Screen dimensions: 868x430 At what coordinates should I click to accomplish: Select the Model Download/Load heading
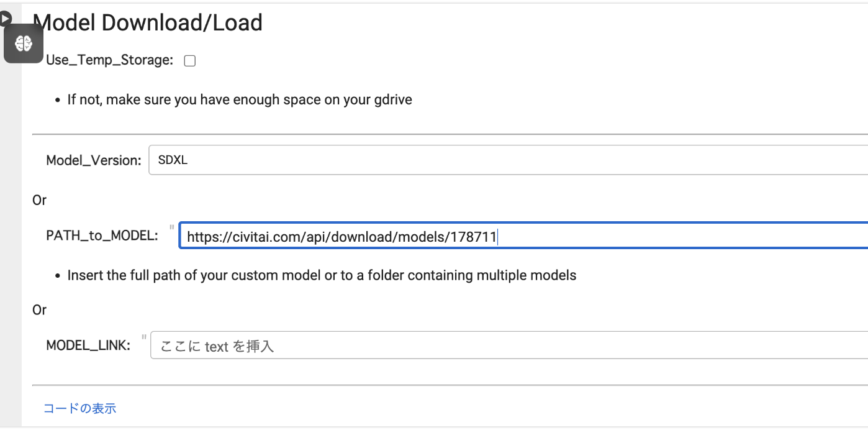click(148, 23)
